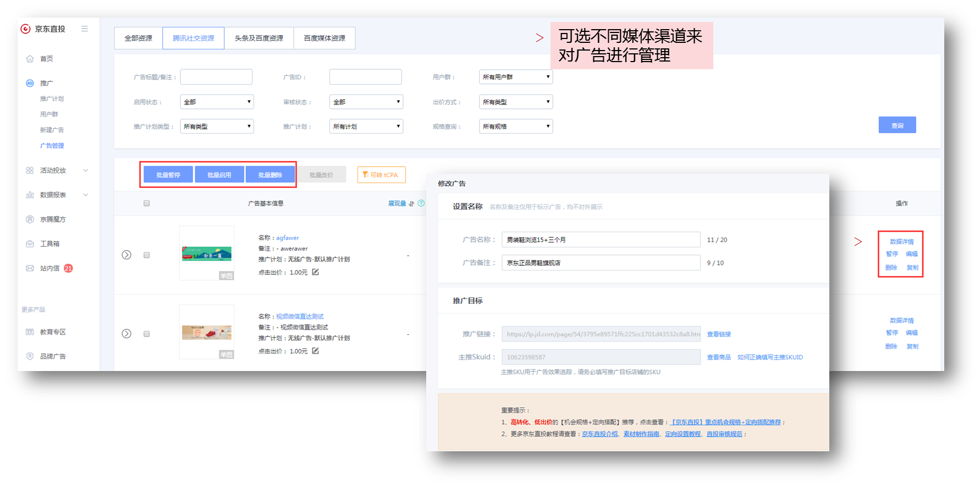This screenshot has height=487, width=980.
Task: Click the 广告标题/备注 input field
Action: (x=217, y=77)
